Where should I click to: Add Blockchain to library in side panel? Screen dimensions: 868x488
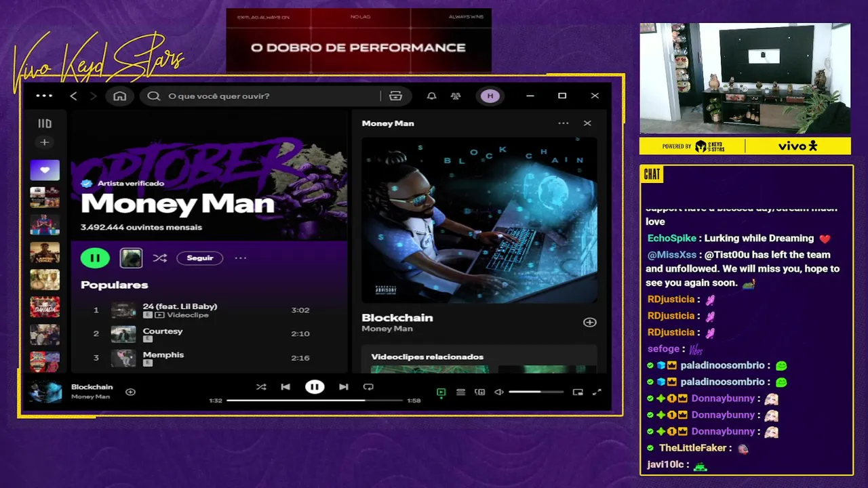(590, 323)
